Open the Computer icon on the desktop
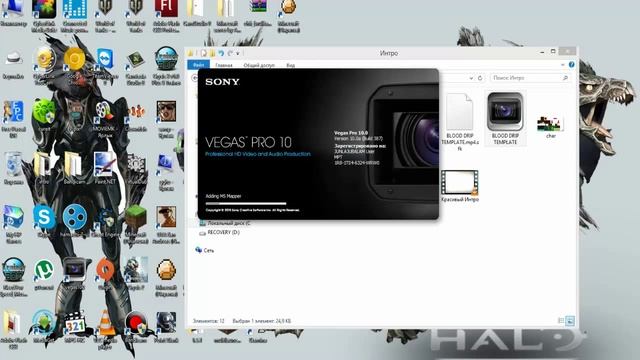This screenshot has width=640, height=360. 13,8
